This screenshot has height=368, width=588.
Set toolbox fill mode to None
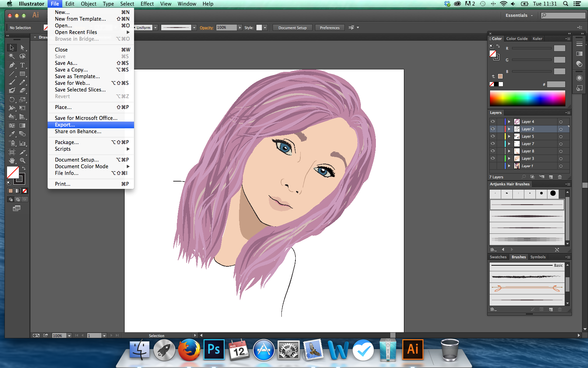coord(24,191)
